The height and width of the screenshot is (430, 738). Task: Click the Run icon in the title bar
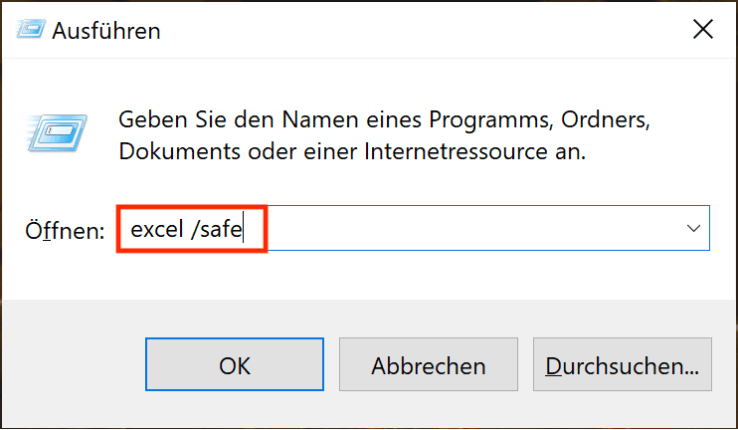coord(30,31)
